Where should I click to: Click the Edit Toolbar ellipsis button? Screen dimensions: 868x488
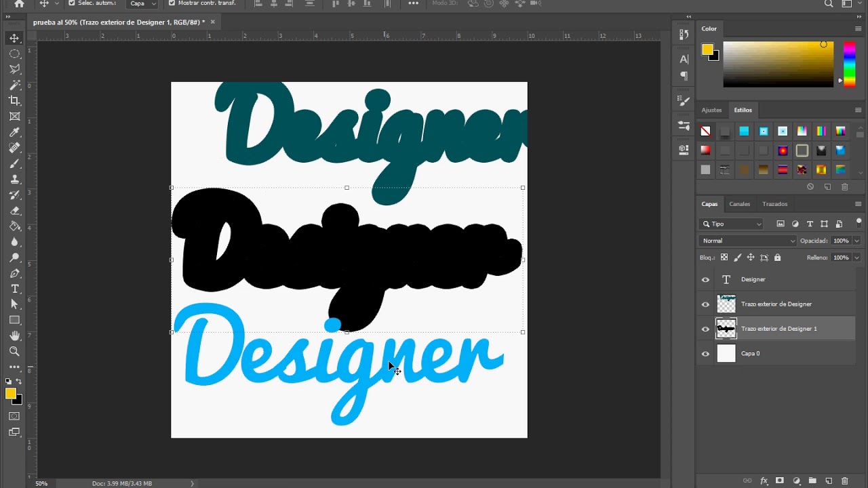14,367
